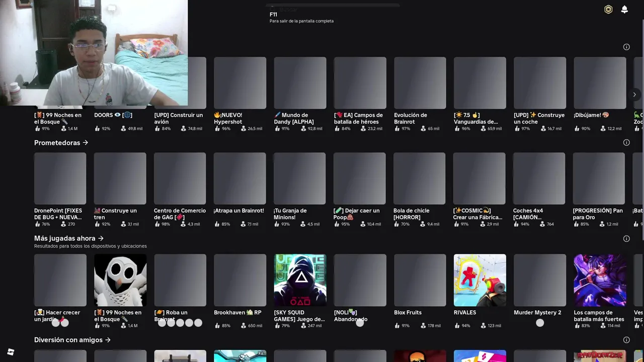Click Los campos de batalla más fuertes thumbnail

click(600, 280)
